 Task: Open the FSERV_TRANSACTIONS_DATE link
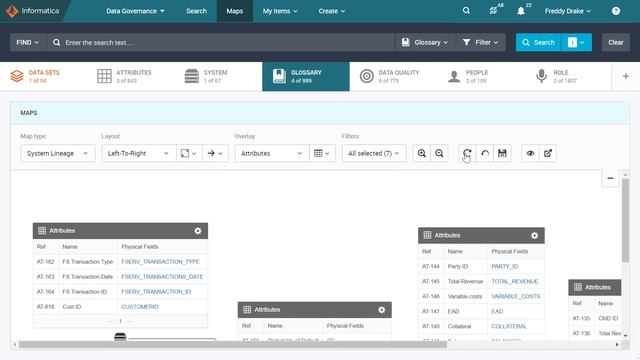coord(162,277)
